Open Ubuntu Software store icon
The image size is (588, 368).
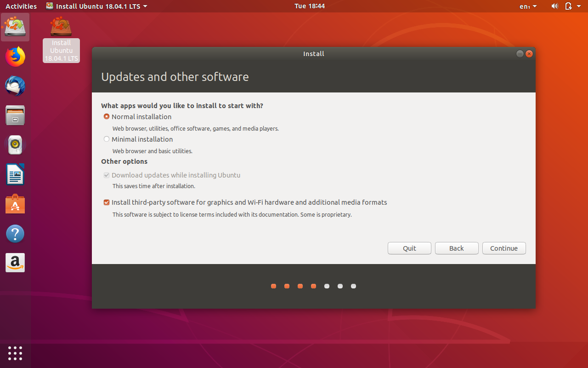[15, 204]
